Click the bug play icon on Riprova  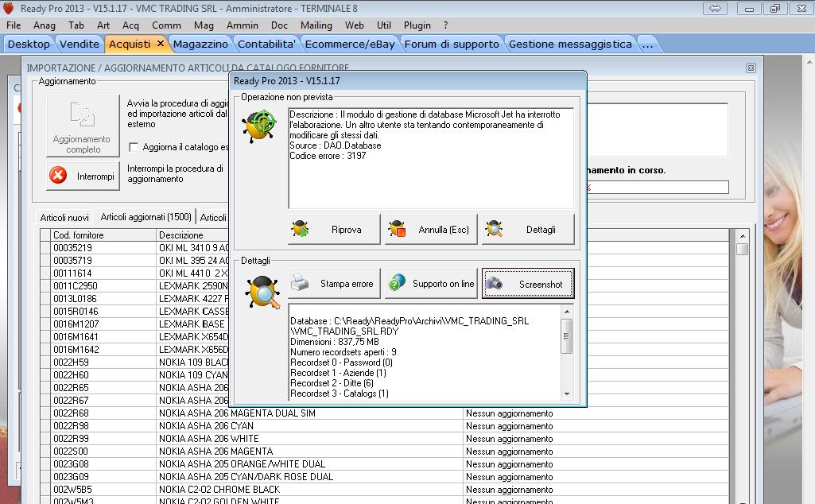[x=300, y=229]
